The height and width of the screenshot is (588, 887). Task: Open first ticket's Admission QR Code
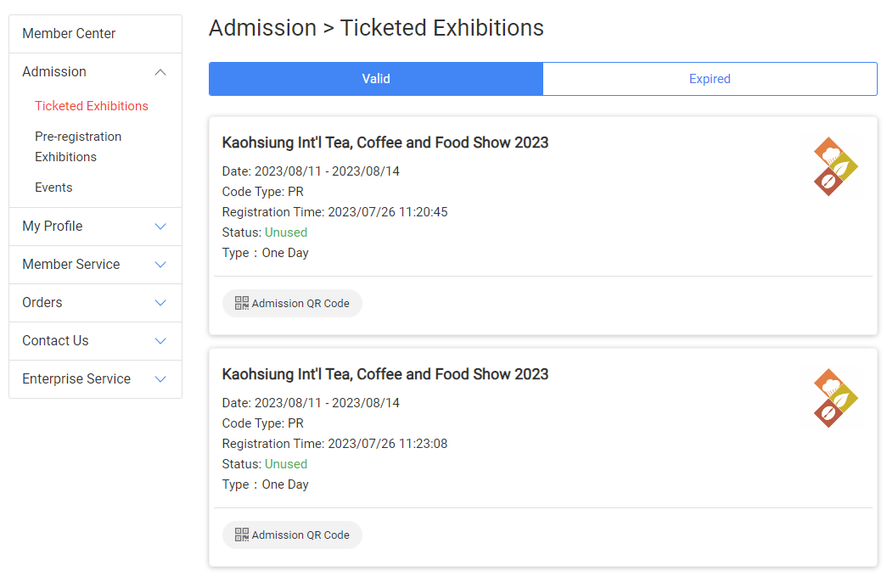tap(293, 303)
